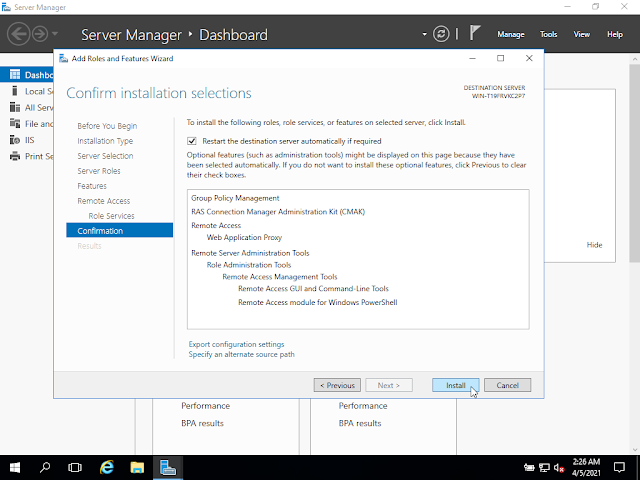Select Group Policy Management list entry
The width and height of the screenshot is (640, 480).
pos(235,198)
